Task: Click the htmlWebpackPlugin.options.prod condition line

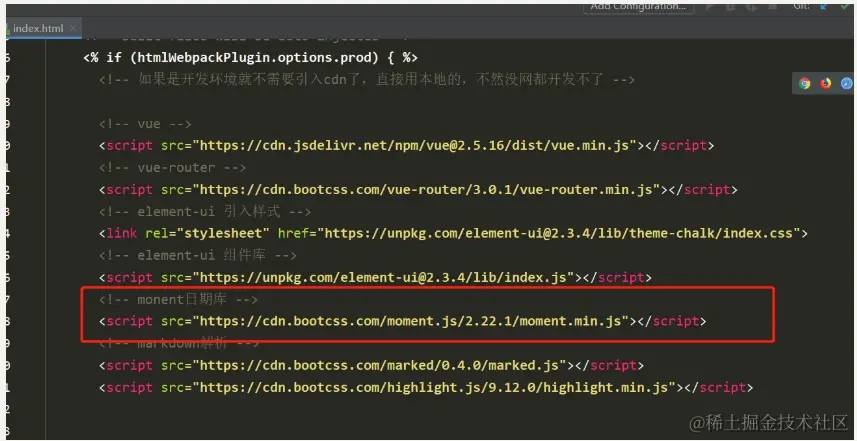Action: coord(251,57)
